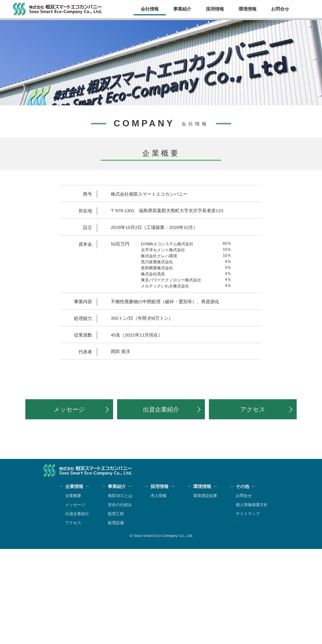
Task: Click the 企業概要 section title
Action: [160, 153]
